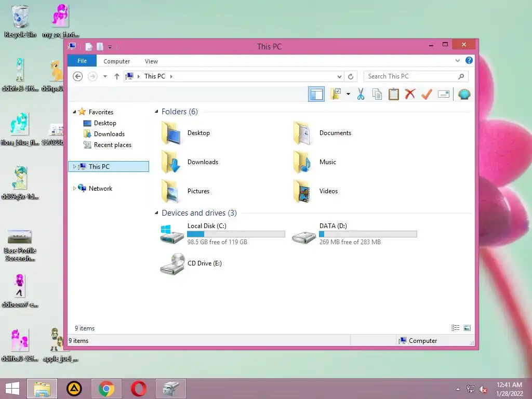Viewport: 532px width, 399px height.
Task: Click the orange checkmark Properties icon
Action: [x=427, y=94]
